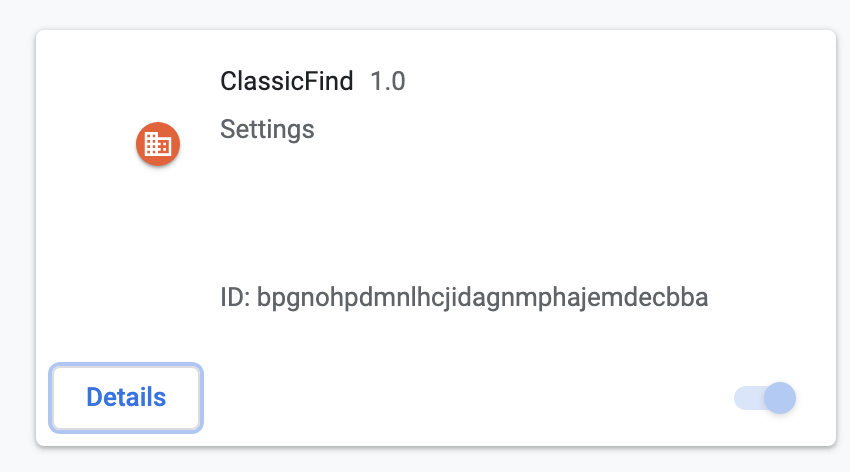The width and height of the screenshot is (850, 472).
Task: Click the extension ID string bpgnohpdmnlhcjidagnmphajemdecbba
Action: pyautogui.click(x=482, y=298)
